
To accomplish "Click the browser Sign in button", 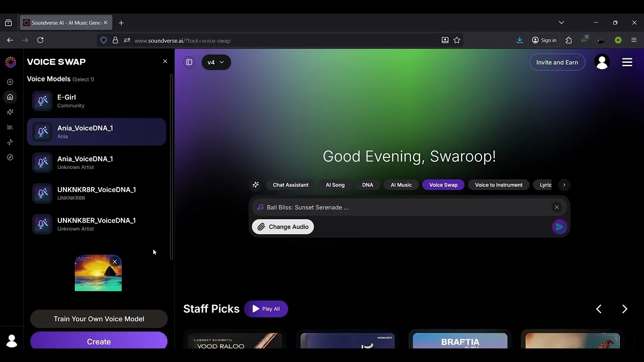I will [x=544, y=40].
